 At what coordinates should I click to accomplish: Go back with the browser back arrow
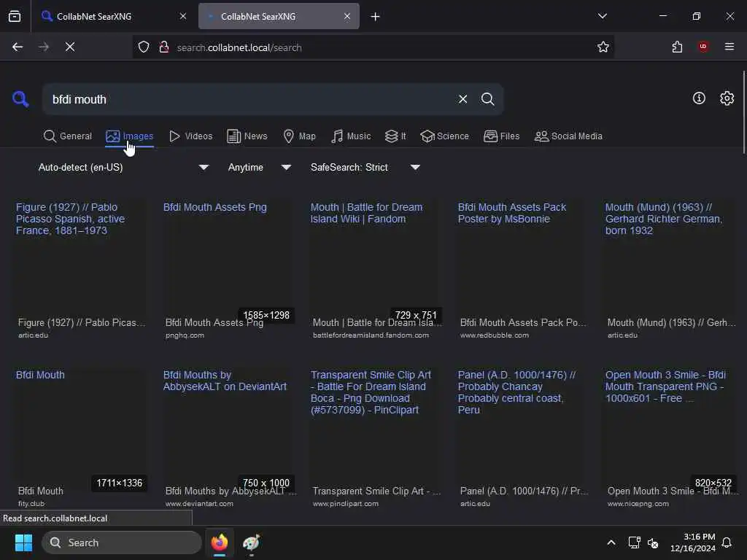coord(18,47)
